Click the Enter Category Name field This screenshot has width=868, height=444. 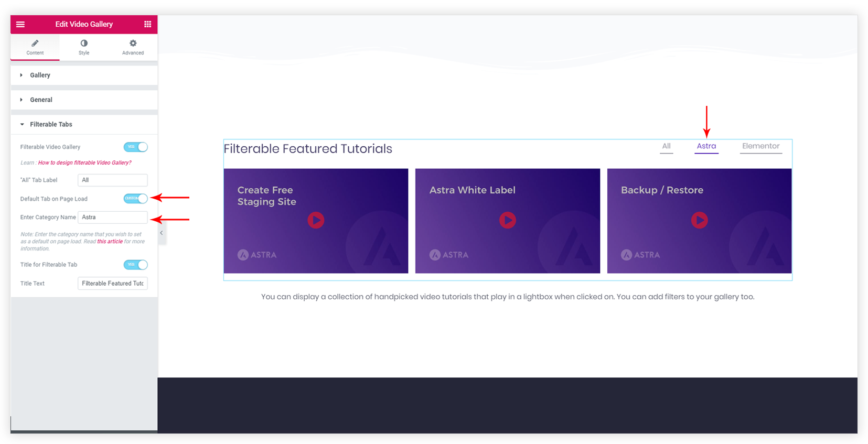click(x=113, y=217)
